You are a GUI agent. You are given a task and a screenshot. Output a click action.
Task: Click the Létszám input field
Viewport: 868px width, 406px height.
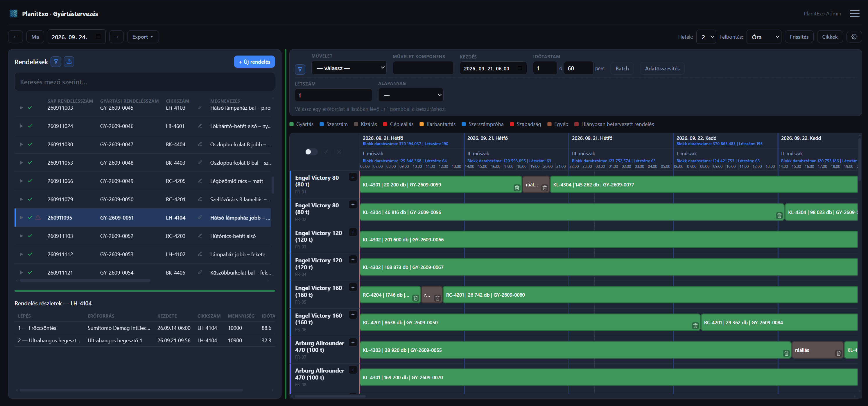pos(333,95)
